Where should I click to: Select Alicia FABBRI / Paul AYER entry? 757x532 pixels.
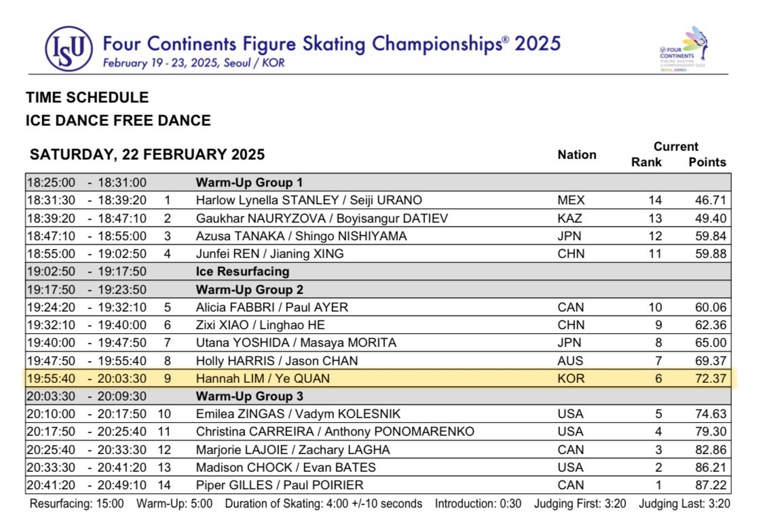[x=272, y=307]
